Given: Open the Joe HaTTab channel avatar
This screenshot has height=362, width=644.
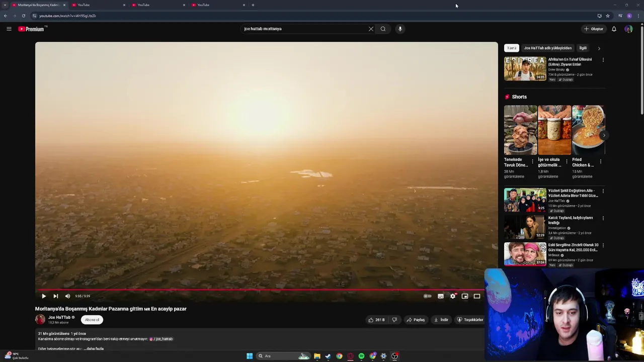Looking at the screenshot, I should 40,319.
